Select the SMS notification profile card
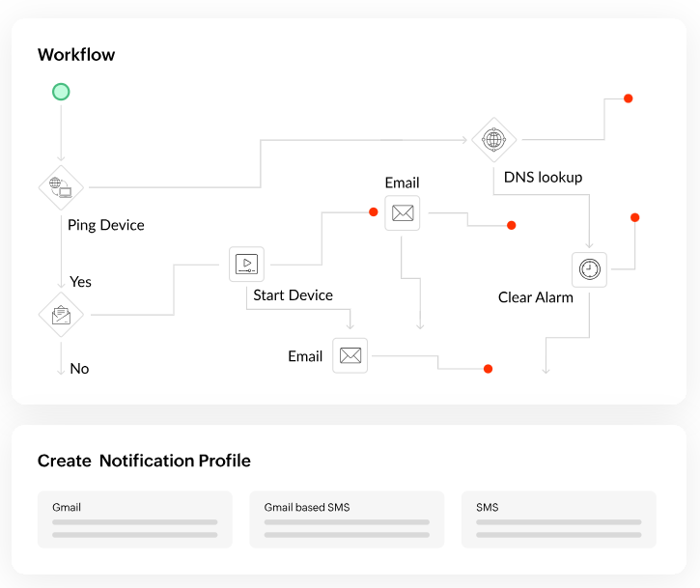Viewport: 700px width, 588px height. click(x=558, y=519)
